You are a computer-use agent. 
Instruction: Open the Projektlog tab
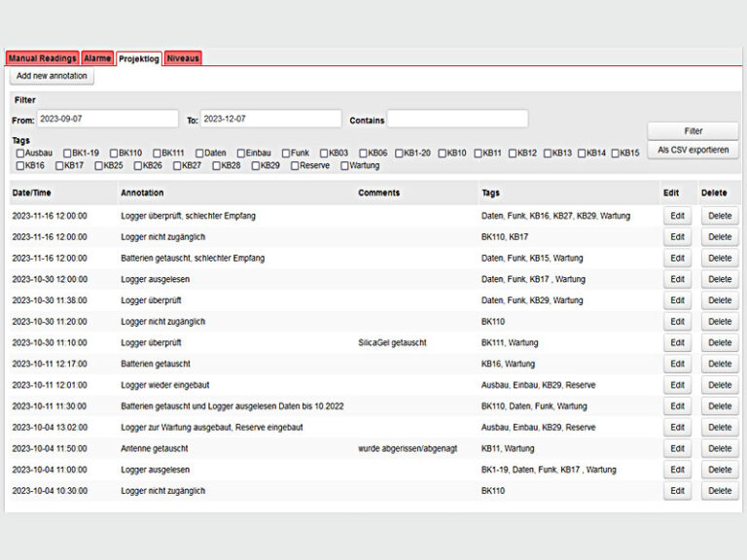tap(138, 58)
